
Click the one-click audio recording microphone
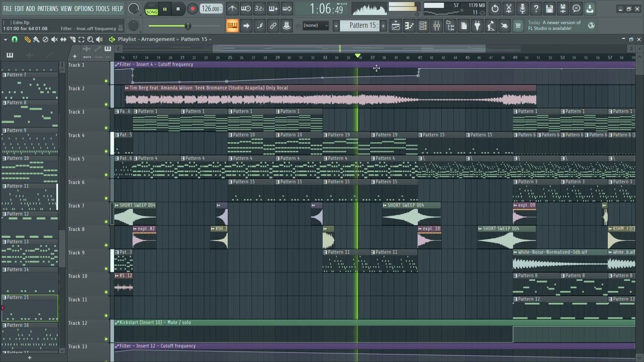tap(522, 9)
